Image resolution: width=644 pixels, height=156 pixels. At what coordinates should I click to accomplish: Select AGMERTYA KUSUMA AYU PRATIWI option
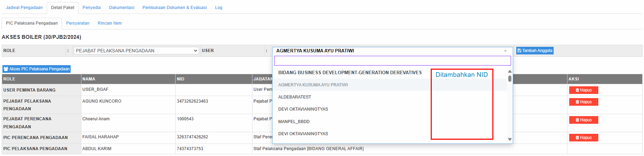point(313,85)
